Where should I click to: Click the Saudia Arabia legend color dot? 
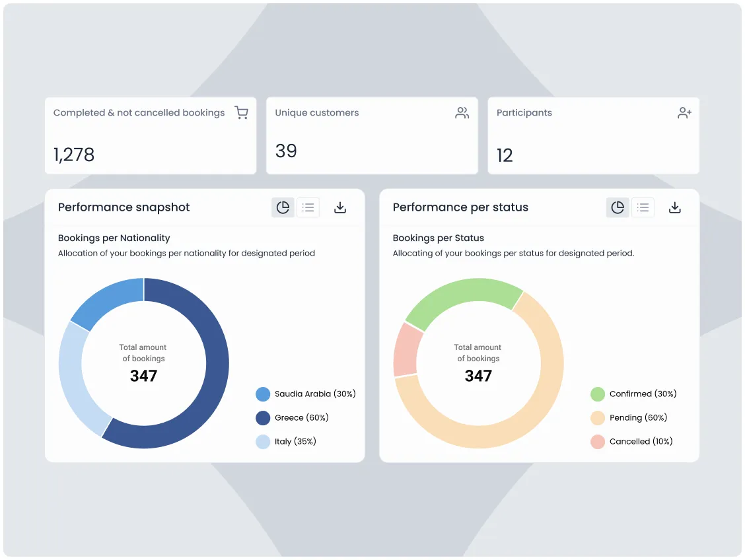pyautogui.click(x=263, y=394)
